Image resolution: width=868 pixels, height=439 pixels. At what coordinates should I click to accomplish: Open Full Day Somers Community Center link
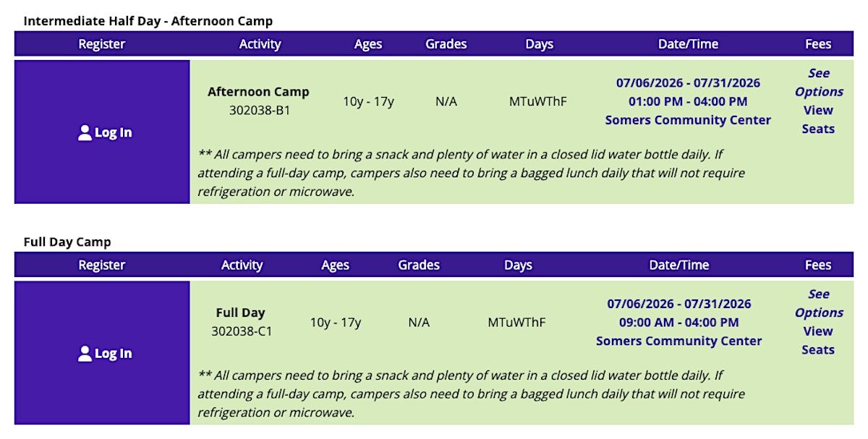(x=678, y=341)
